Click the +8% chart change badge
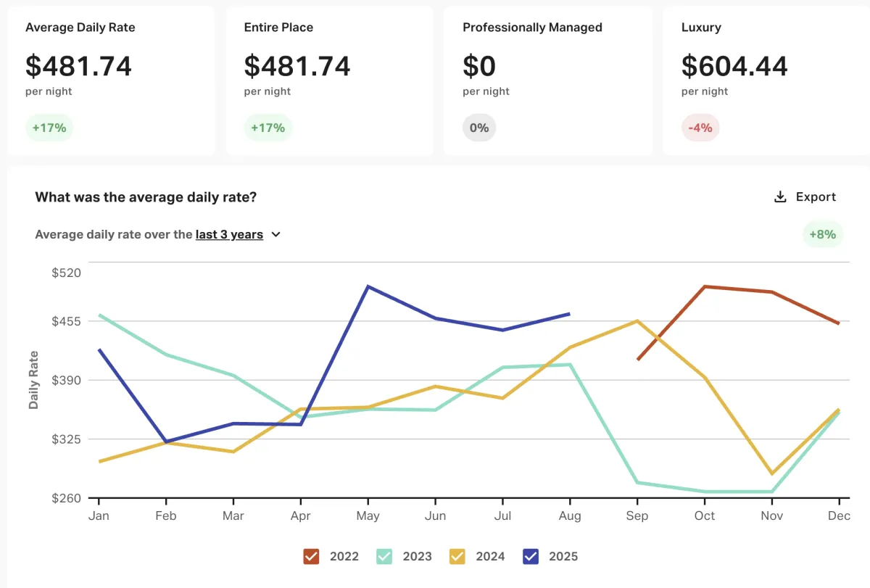Viewport: 870px width, 588px height. click(823, 234)
